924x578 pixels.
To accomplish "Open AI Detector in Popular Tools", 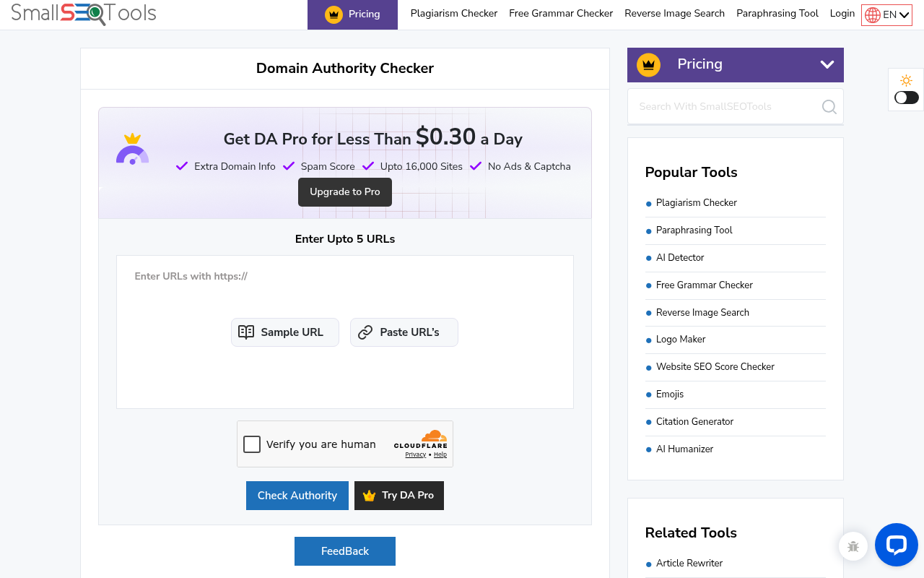I will [680, 258].
